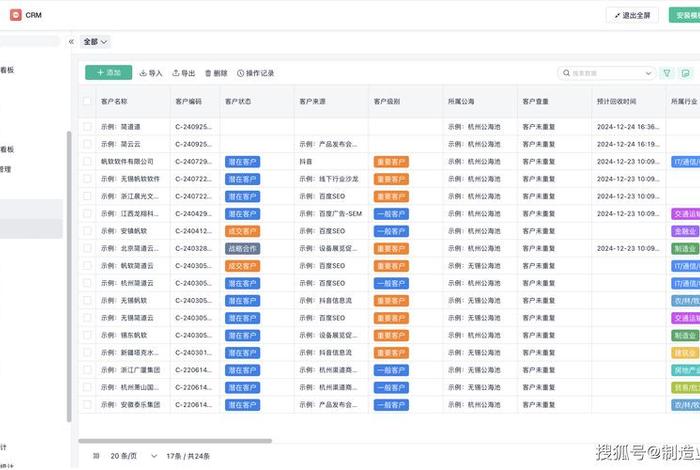Click the green install button at top right

pos(684,15)
